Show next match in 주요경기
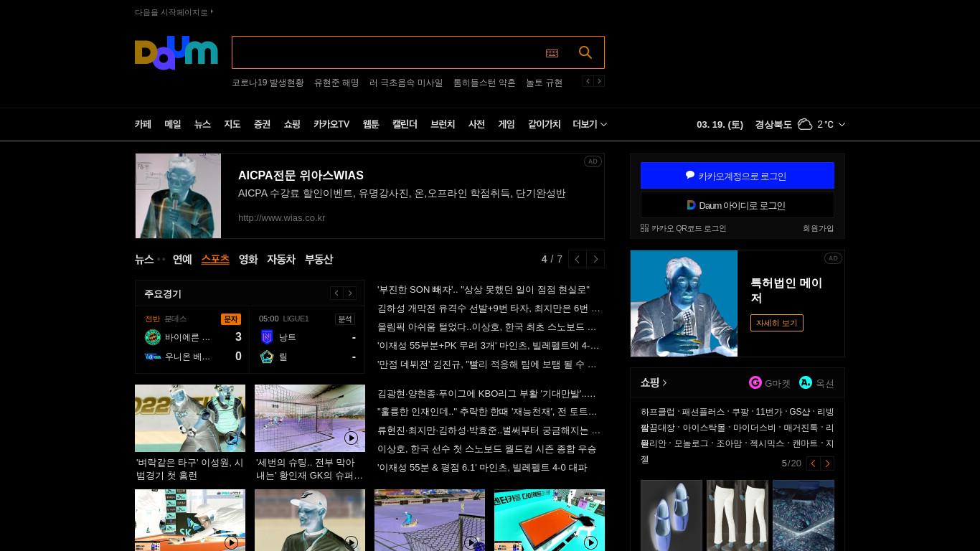The width and height of the screenshot is (980, 551). (x=350, y=293)
